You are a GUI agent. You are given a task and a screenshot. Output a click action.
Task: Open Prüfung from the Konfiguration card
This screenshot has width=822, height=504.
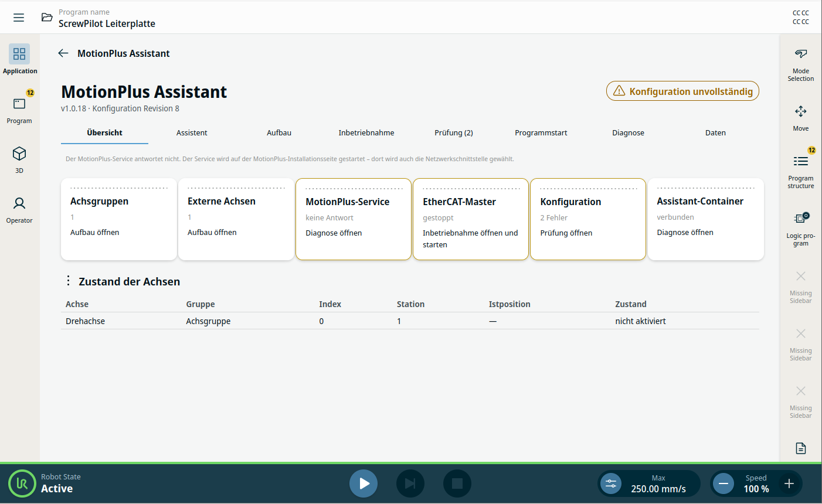point(566,233)
